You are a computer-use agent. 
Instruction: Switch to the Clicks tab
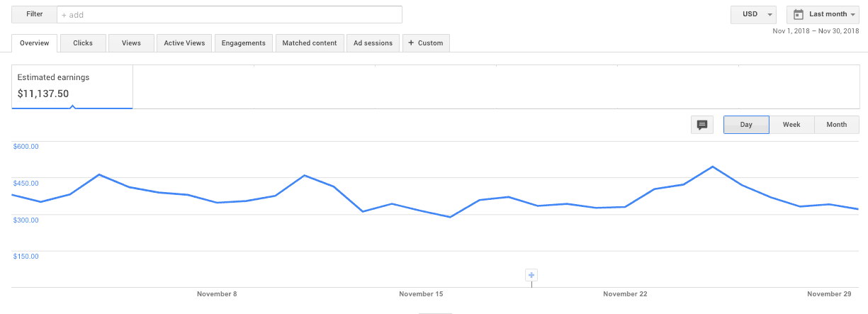tap(83, 43)
